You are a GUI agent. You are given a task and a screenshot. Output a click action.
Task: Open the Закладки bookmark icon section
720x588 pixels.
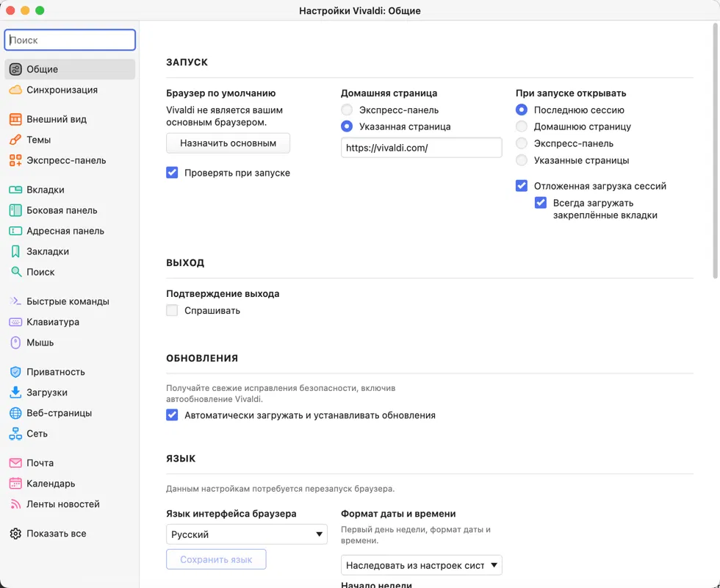(15, 251)
